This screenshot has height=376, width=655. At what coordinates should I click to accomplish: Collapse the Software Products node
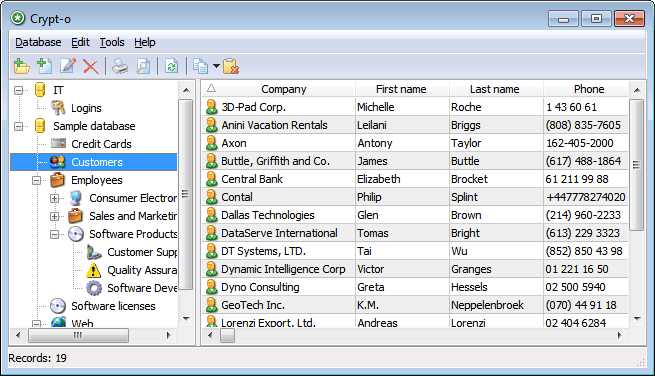[x=54, y=234]
